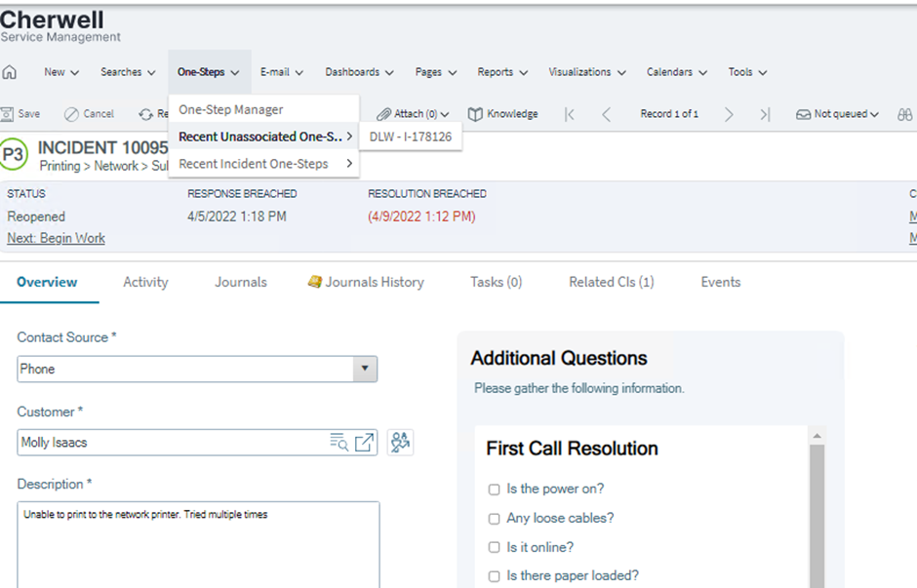The image size is (917, 588).
Task: Open the E-mail menu
Action: [281, 71]
